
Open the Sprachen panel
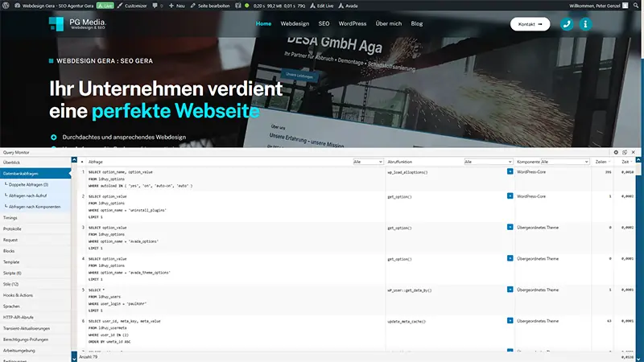(35, 306)
